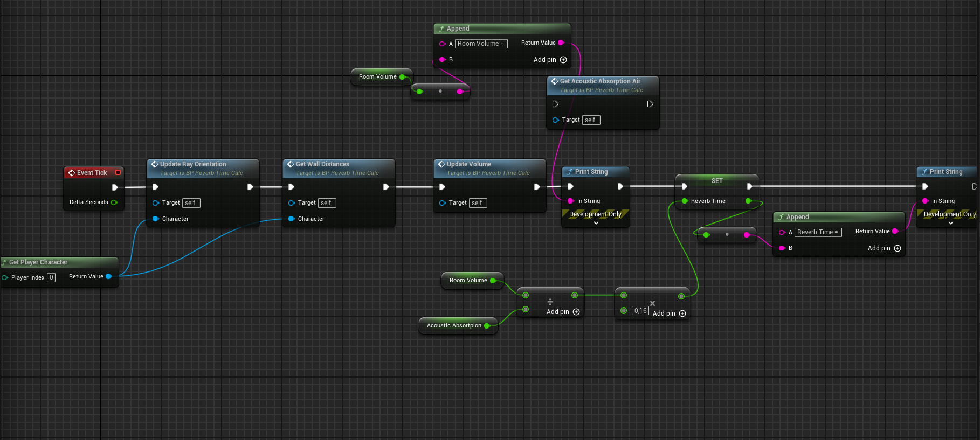Click Return Value pin of Get Player Character
Viewport: 980px width, 440px height.
tap(109, 276)
